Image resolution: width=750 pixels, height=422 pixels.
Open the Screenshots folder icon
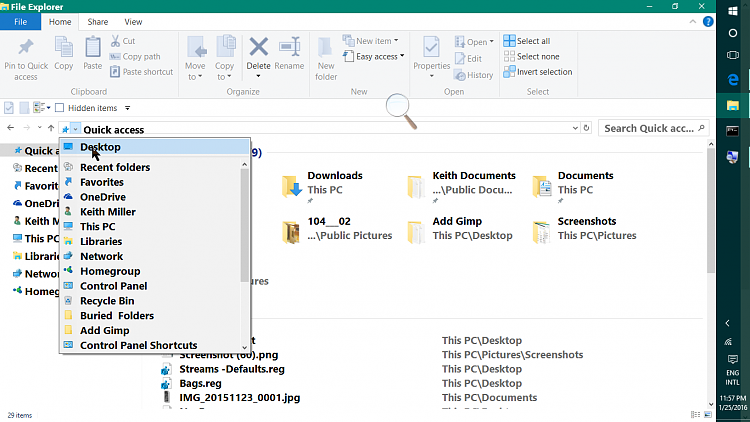[x=541, y=232]
